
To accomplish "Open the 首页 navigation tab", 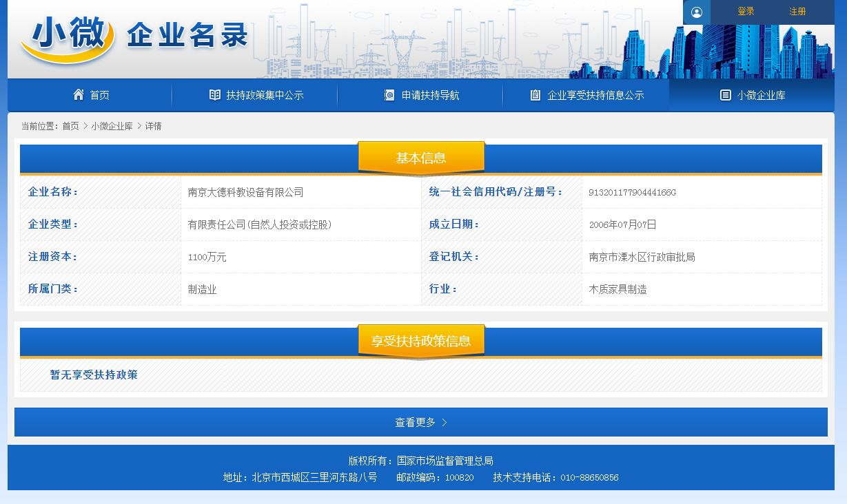I will click(99, 95).
